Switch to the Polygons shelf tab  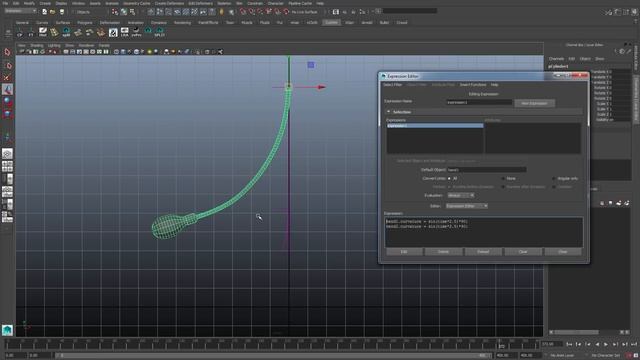click(x=84, y=22)
